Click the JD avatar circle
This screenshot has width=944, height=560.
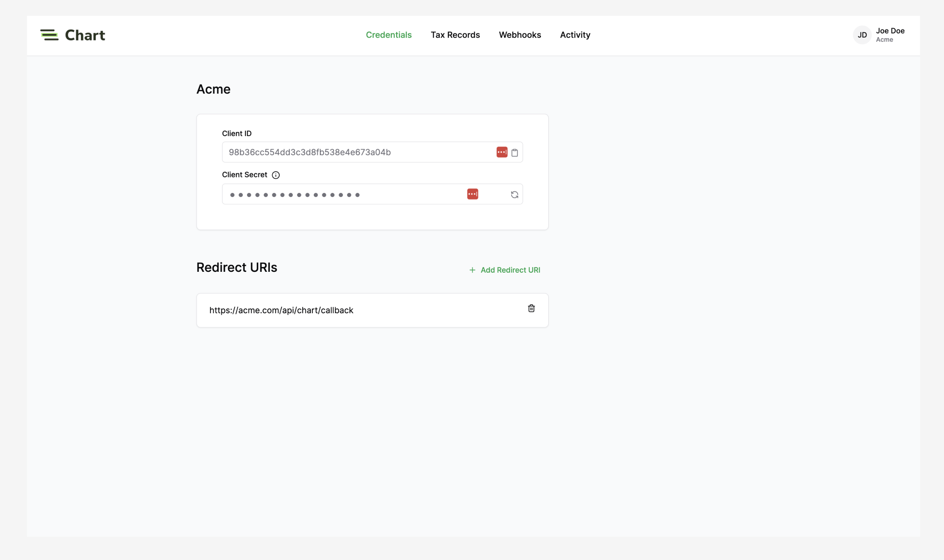coord(862,35)
